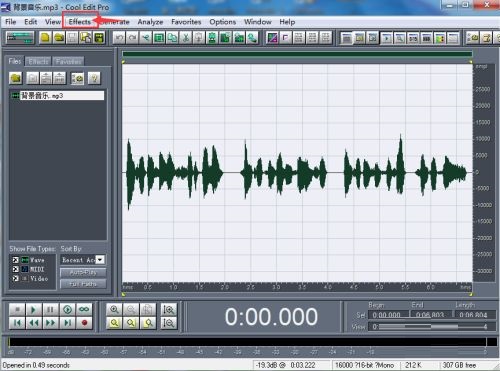Click the Undo toolbar icon
The image size is (500, 371).
coord(119,38)
